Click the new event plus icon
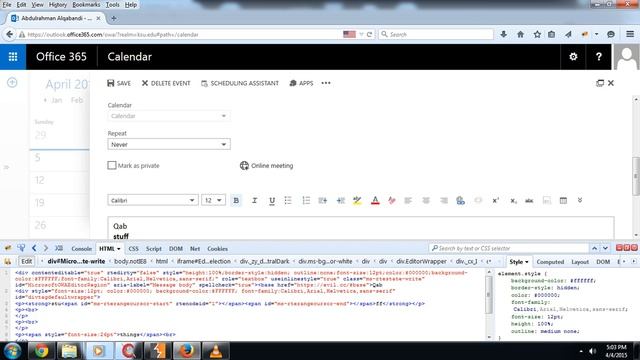Image resolution: width=640 pixels, height=360 pixels. [12, 82]
